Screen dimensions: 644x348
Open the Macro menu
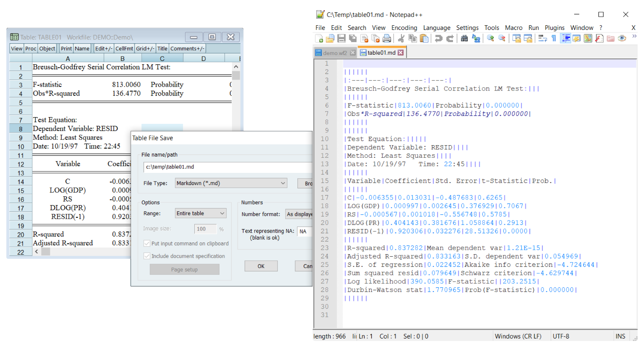click(514, 28)
